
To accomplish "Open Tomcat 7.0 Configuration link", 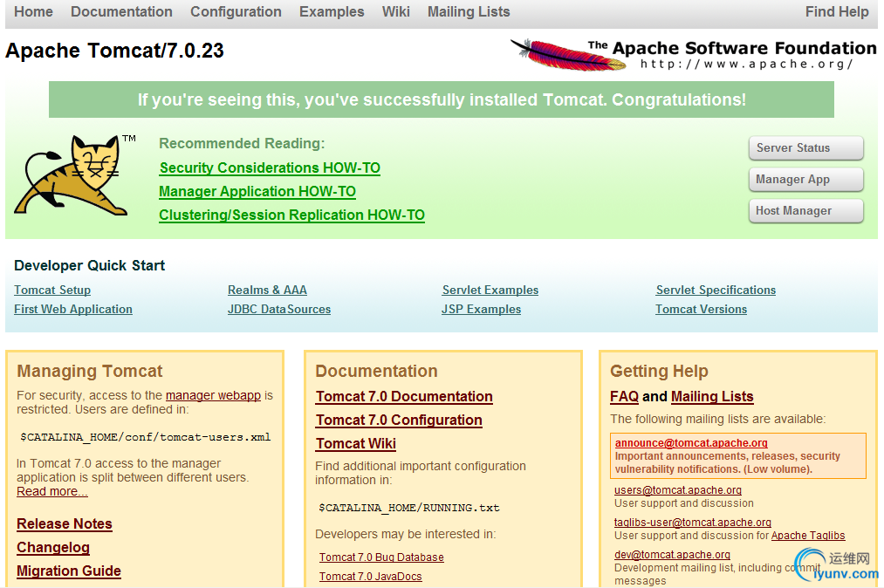I will (x=399, y=420).
